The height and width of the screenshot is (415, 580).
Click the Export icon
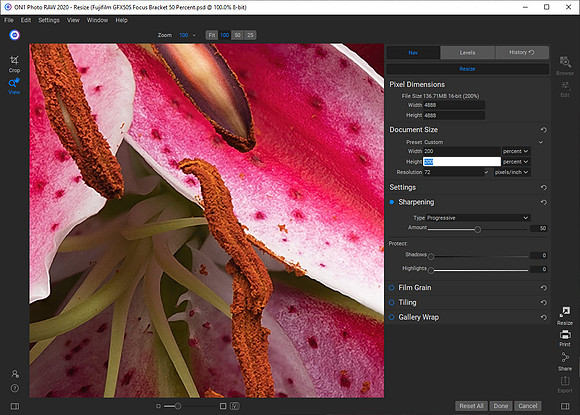[x=564, y=385]
